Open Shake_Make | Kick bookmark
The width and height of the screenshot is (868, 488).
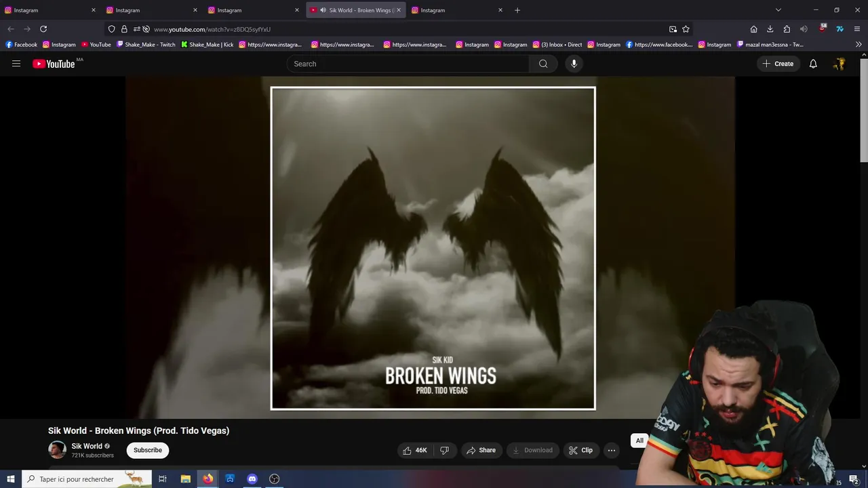click(208, 45)
